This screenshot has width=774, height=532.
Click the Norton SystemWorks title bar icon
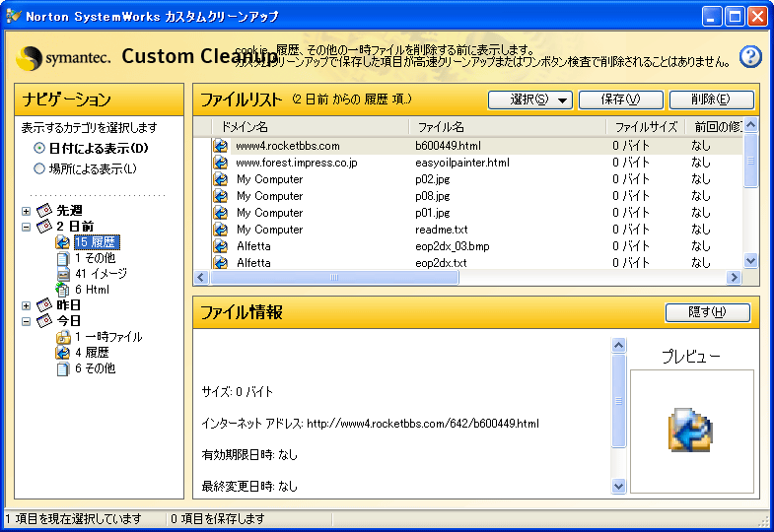click(14, 17)
